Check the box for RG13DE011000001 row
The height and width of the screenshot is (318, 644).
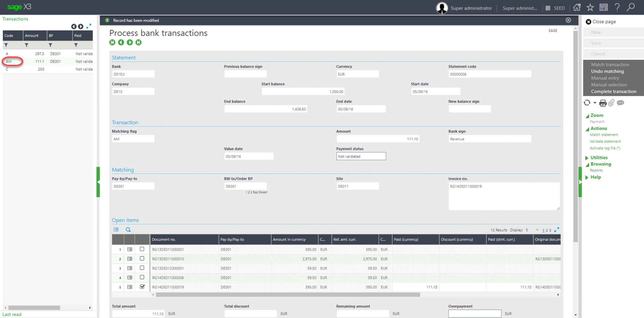(142, 249)
